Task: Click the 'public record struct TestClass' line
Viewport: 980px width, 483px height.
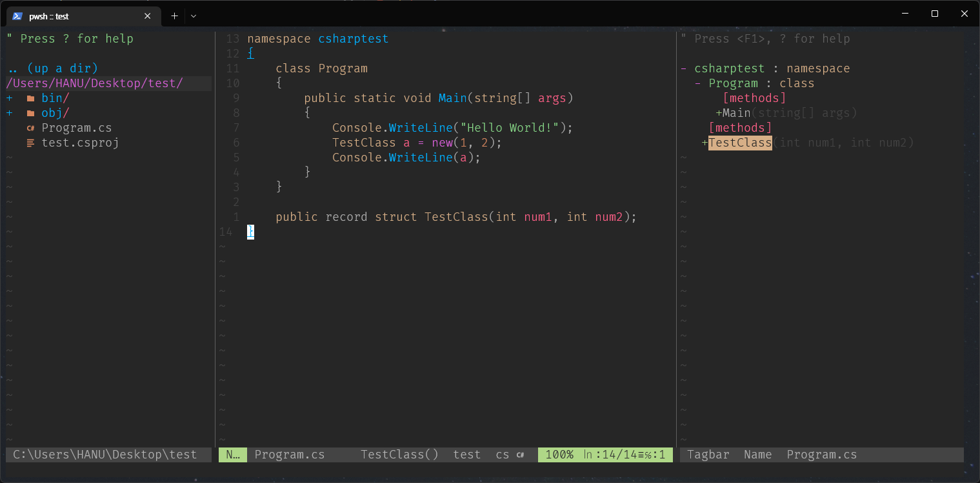Action: pos(456,217)
